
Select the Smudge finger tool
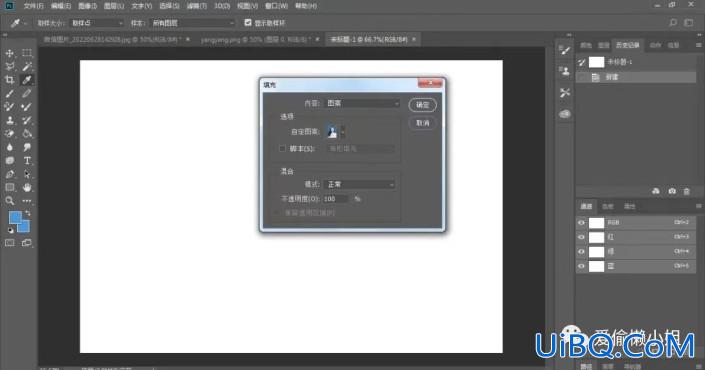[x=27, y=147]
